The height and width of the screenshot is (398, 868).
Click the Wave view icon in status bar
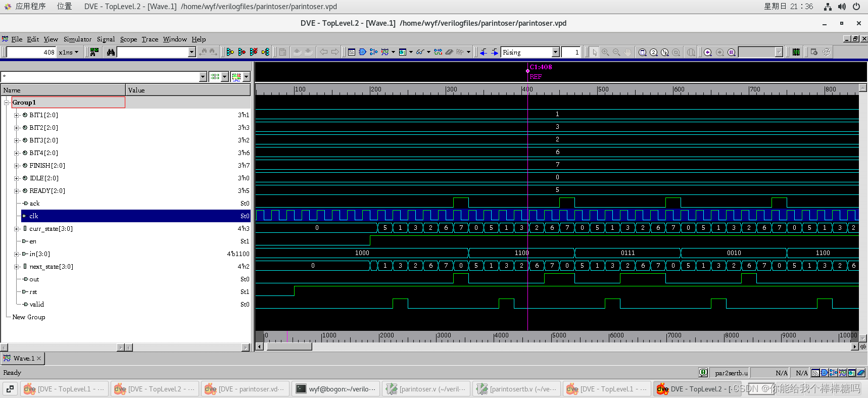[x=843, y=373]
